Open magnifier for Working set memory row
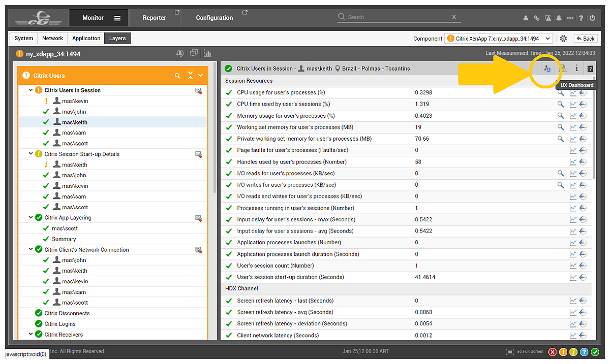The width and height of the screenshot is (610, 364). pos(561,127)
